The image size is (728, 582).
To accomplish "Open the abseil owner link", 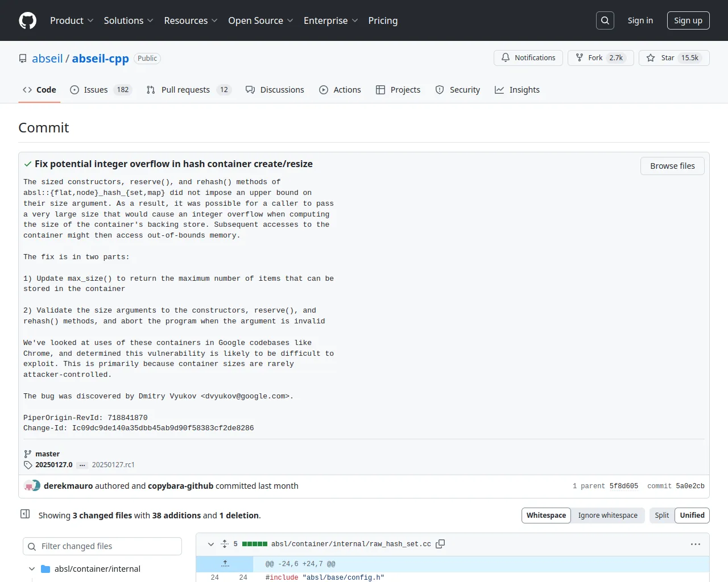I will click(x=47, y=59).
